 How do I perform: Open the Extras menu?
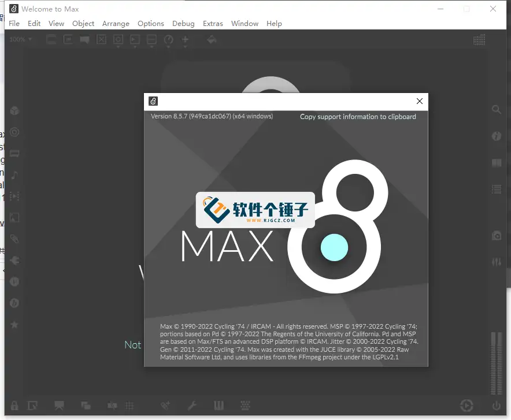pos(213,24)
